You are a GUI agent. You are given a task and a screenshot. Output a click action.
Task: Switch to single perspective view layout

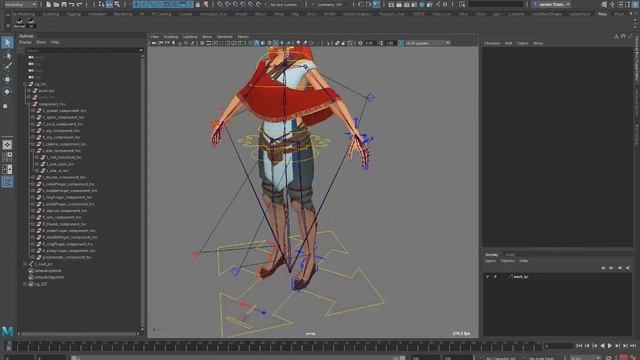pyautogui.click(x=7, y=144)
